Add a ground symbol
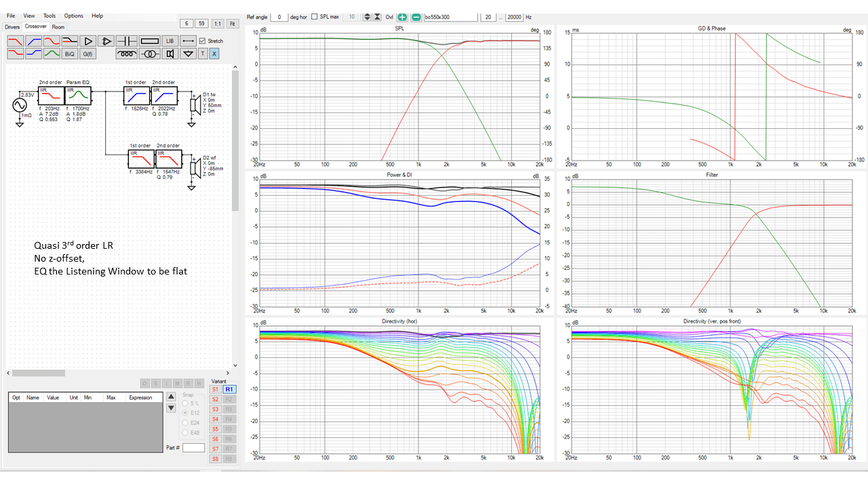The image size is (868, 488). point(189,54)
